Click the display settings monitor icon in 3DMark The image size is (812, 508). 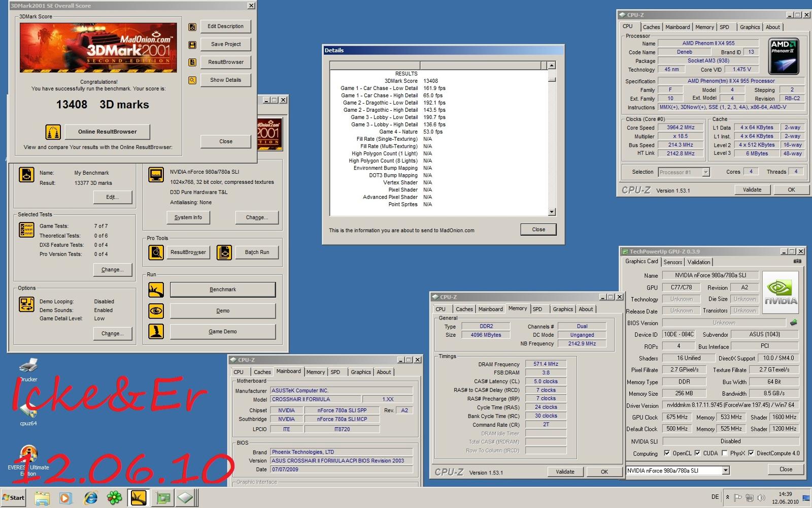pos(156,174)
